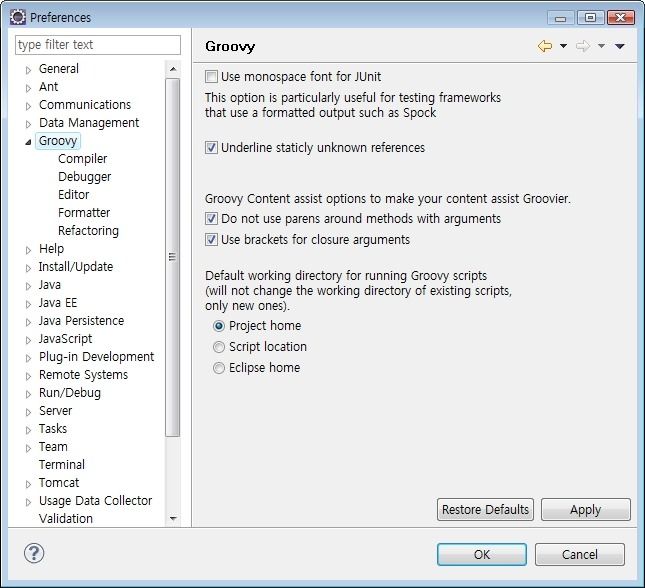Image resolution: width=645 pixels, height=588 pixels.
Task: Select the Eclipse home radio option
Action: (x=218, y=368)
